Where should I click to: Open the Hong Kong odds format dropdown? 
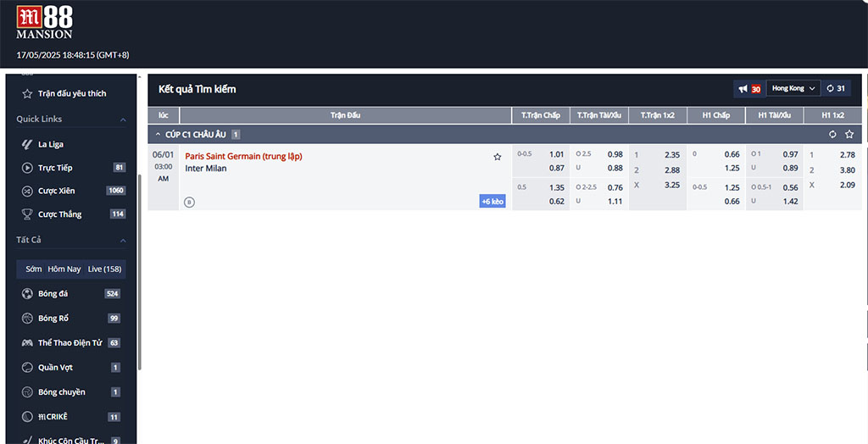pos(793,89)
